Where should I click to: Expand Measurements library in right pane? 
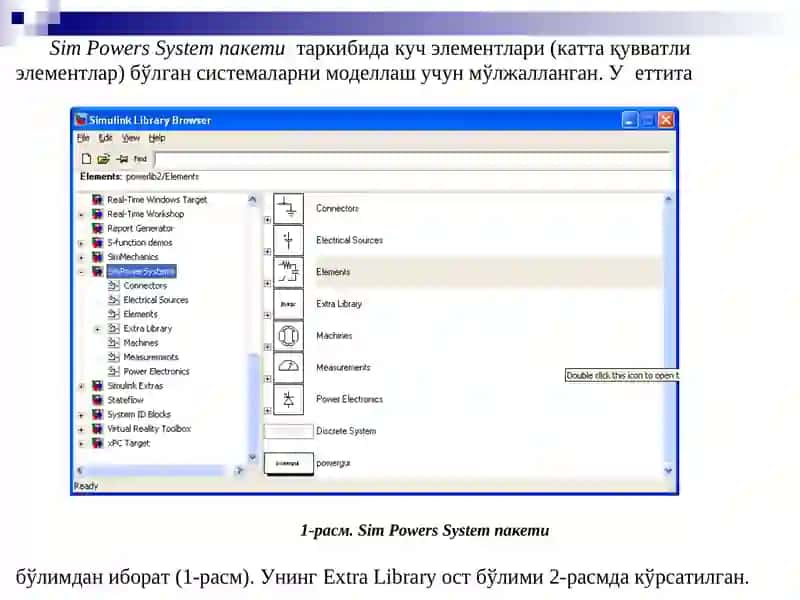(267, 379)
